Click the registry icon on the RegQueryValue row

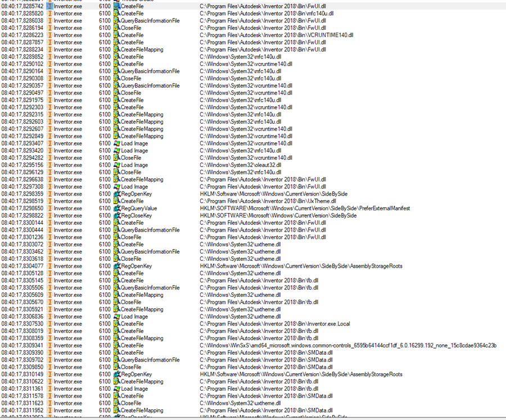click(117, 208)
